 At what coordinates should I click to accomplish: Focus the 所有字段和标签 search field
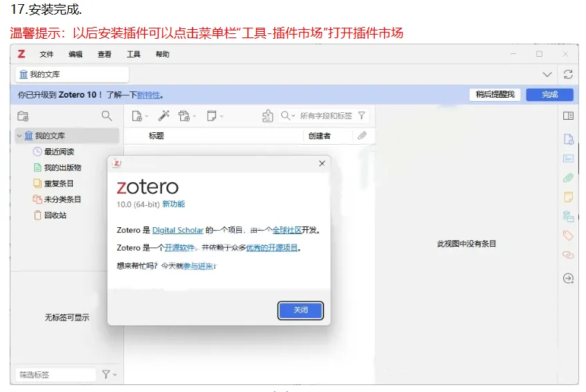pos(326,116)
